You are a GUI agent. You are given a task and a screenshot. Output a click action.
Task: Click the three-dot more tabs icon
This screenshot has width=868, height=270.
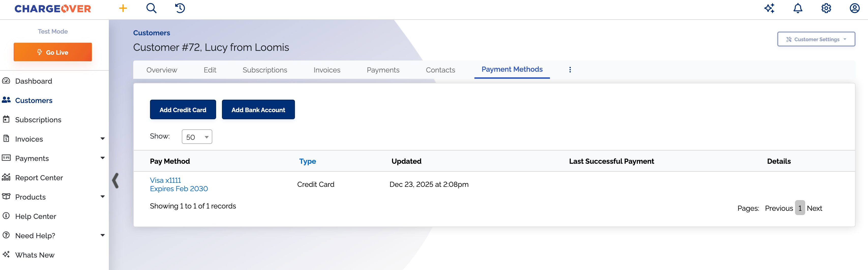570,70
